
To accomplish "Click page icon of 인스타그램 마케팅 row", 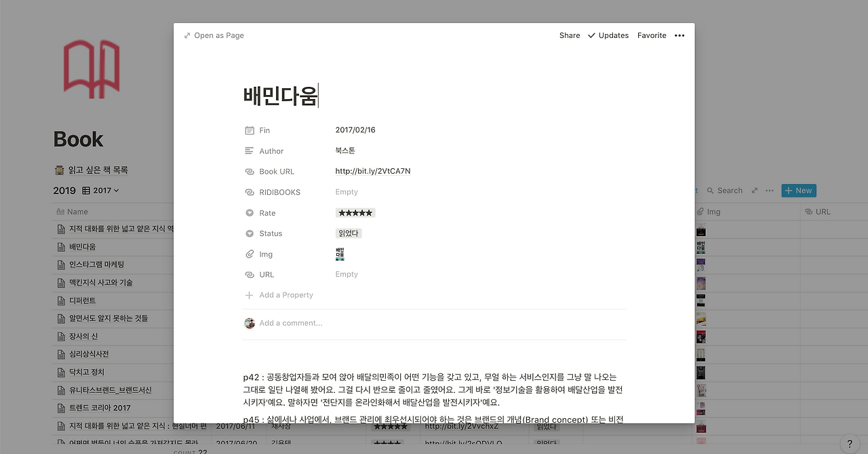I will pos(61,265).
